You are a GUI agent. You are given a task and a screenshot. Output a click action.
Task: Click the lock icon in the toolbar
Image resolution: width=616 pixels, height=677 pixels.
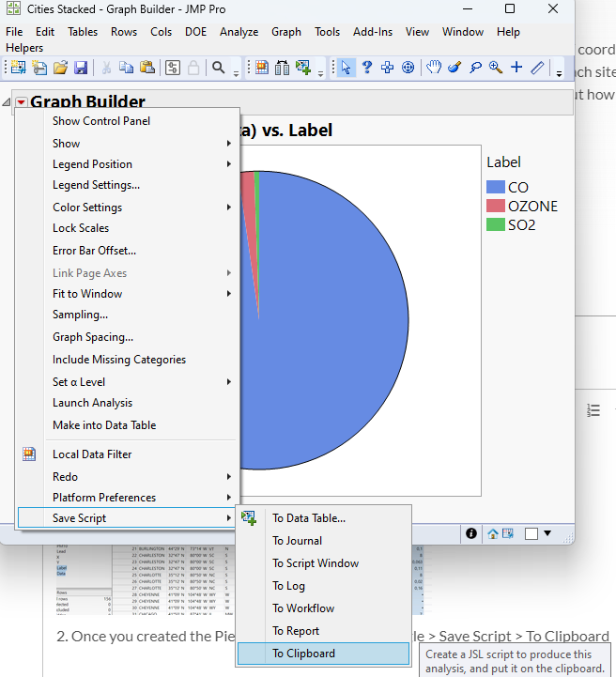coord(193,68)
